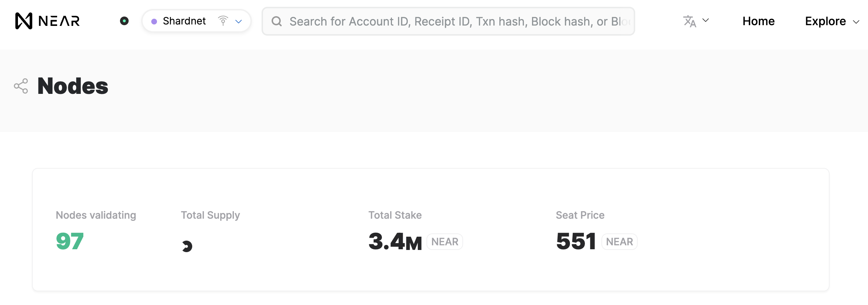Image resolution: width=868 pixels, height=305 pixels.
Task: Click the language translate icon
Action: 689,21
